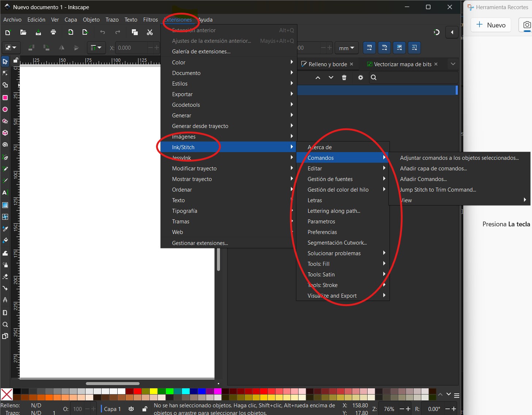The height and width of the screenshot is (415, 532).
Task: Click Galería de extensiones... entry
Action: 228,52
